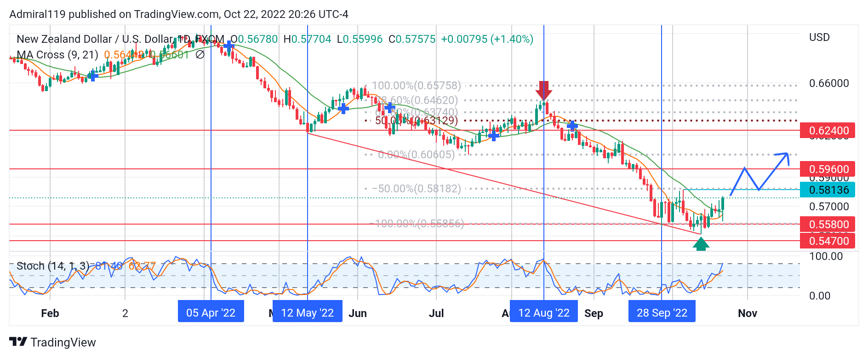The image size is (868, 358).
Task: Click the Stoch (14, 1, 3) indicator label
Action: pyautogui.click(x=53, y=266)
